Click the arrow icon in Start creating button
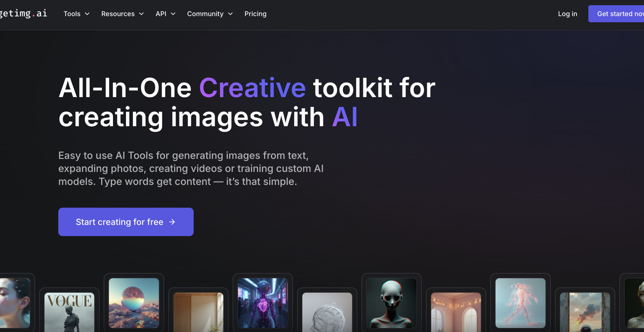The width and height of the screenshot is (644, 332). [172, 222]
